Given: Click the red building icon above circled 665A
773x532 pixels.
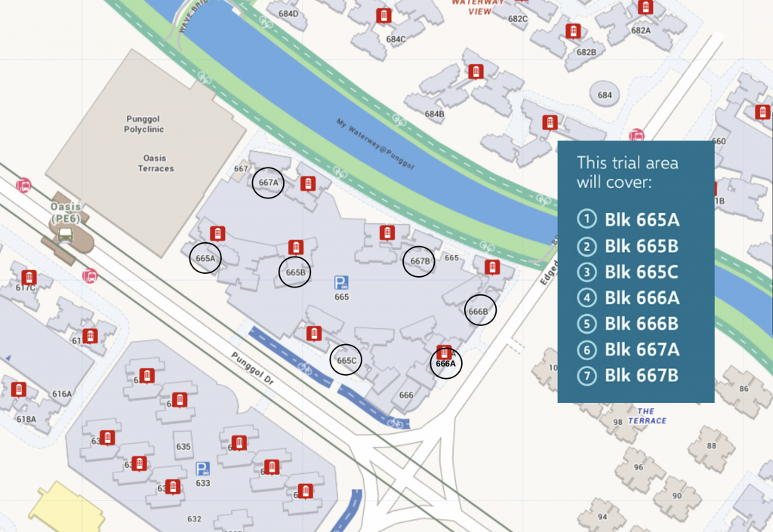Looking at the screenshot, I should (217, 232).
